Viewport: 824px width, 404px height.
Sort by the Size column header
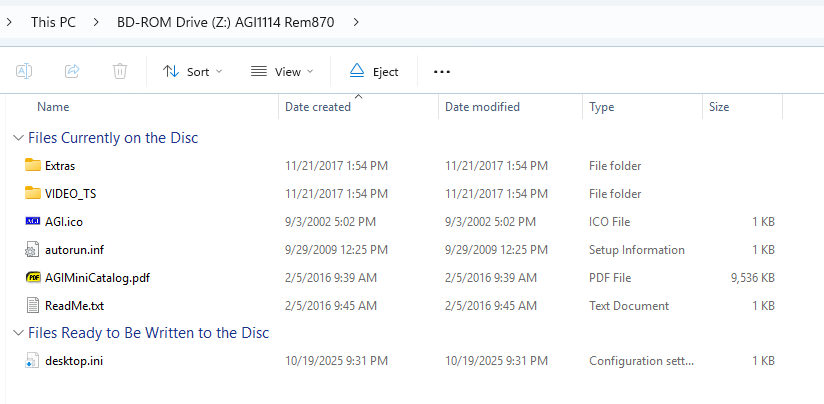pyautogui.click(x=719, y=107)
